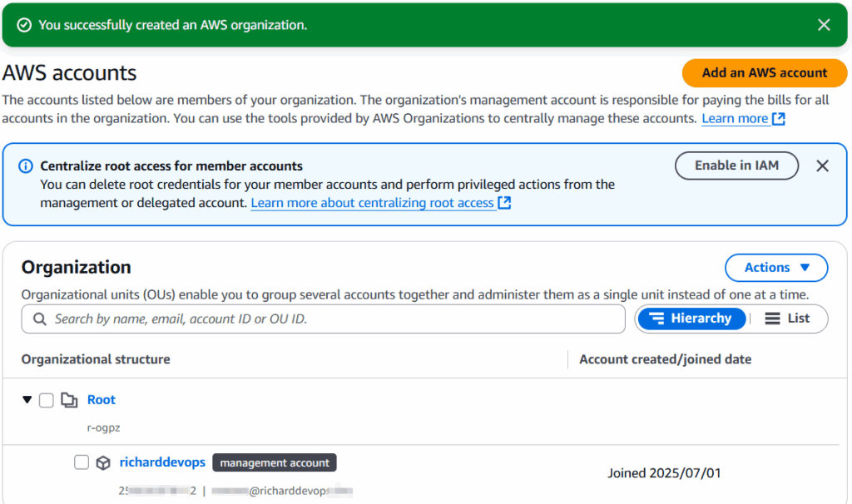Click the info icon beside Centralize root access
This screenshot has height=504, width=852.
tap(26, 166)
